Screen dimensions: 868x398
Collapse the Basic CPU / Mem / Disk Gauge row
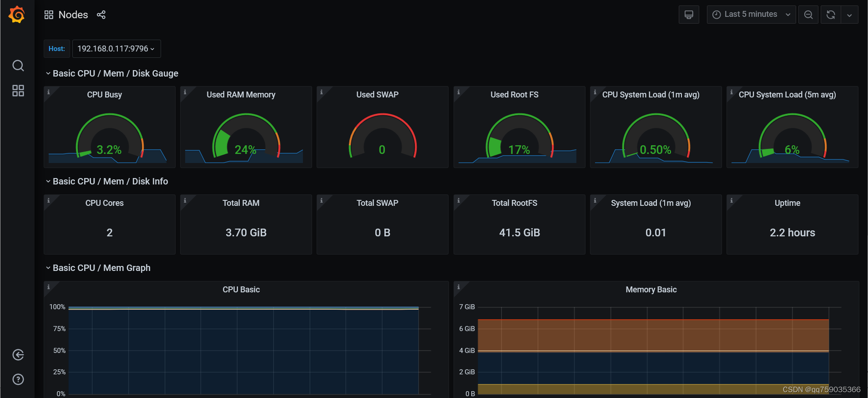(111, 73)
